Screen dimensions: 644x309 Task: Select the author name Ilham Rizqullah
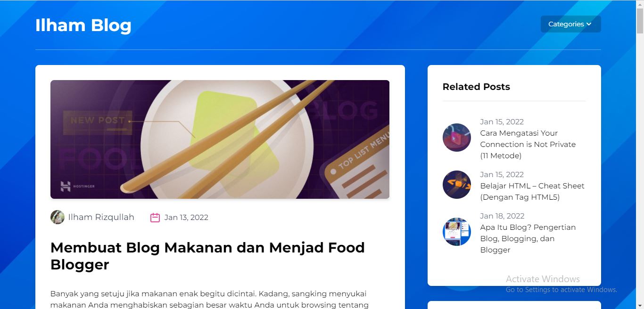pos(101,217)
